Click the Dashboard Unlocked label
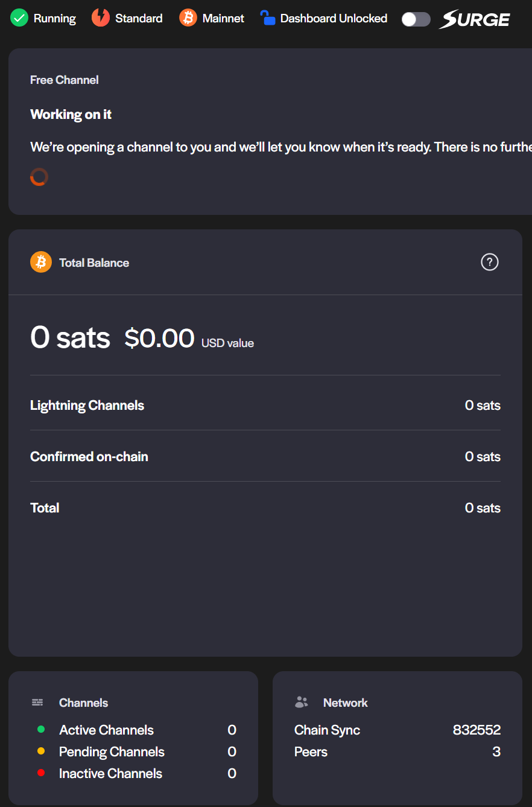This screenshot has width=532, height=807. 334,19
